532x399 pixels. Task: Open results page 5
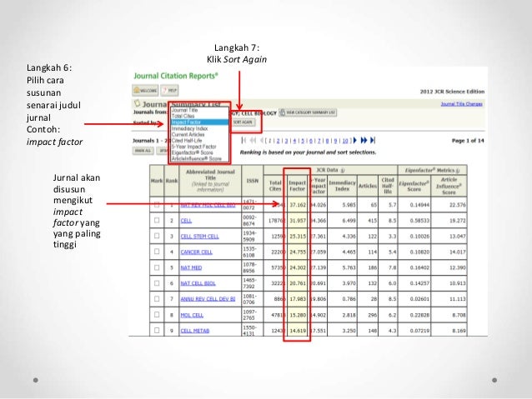point(303,141)
